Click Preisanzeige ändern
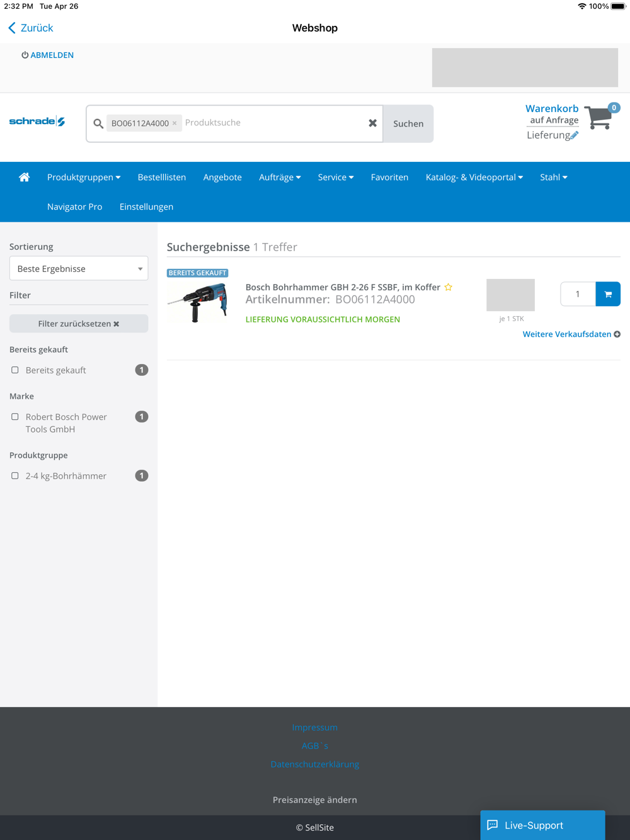This screenshot has height=840, width=630. pos(315,800)
